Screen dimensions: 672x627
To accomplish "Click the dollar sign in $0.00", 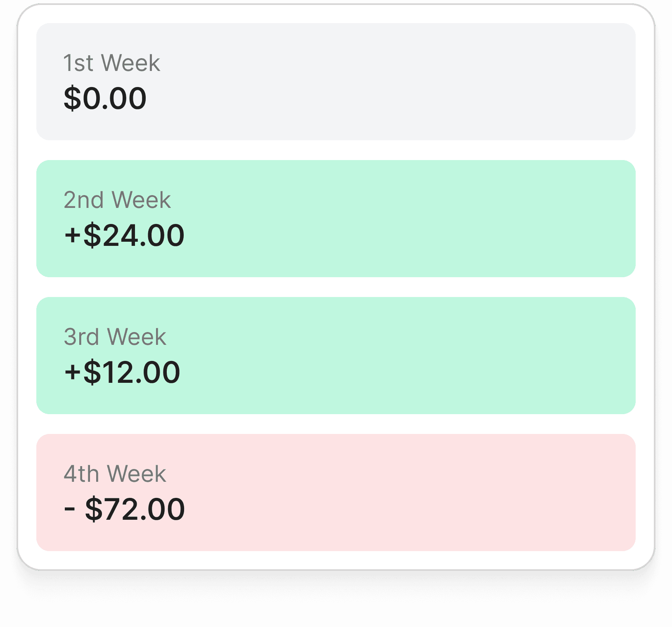I will pos(72,99).
